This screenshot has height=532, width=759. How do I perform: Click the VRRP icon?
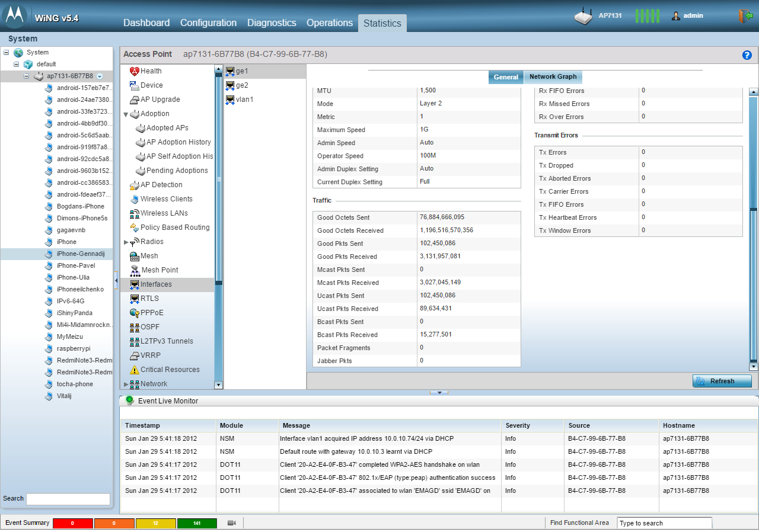[135, 355]
